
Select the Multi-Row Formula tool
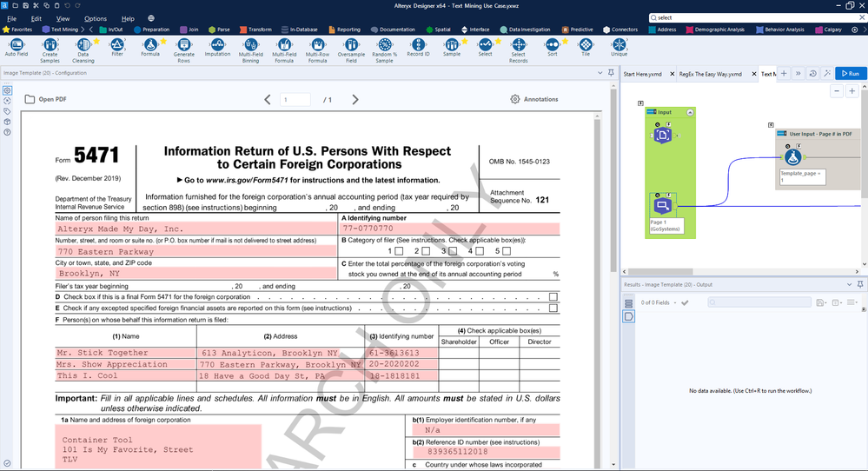pos(318,50)
